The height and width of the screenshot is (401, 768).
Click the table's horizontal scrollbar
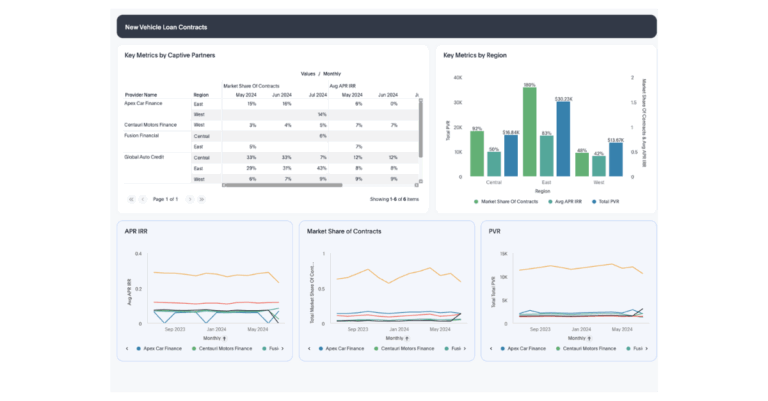(282, 185)
